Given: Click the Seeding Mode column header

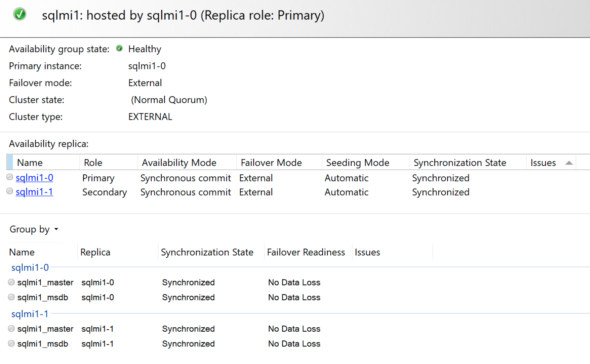Looking at the screenshot, I should click(x=357, y=163).
